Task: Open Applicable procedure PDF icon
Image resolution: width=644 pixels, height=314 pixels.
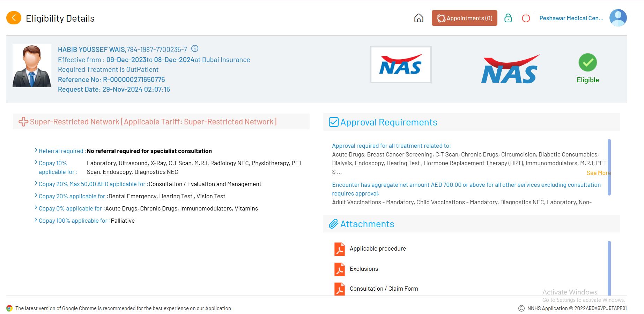Action: point(339,249)
